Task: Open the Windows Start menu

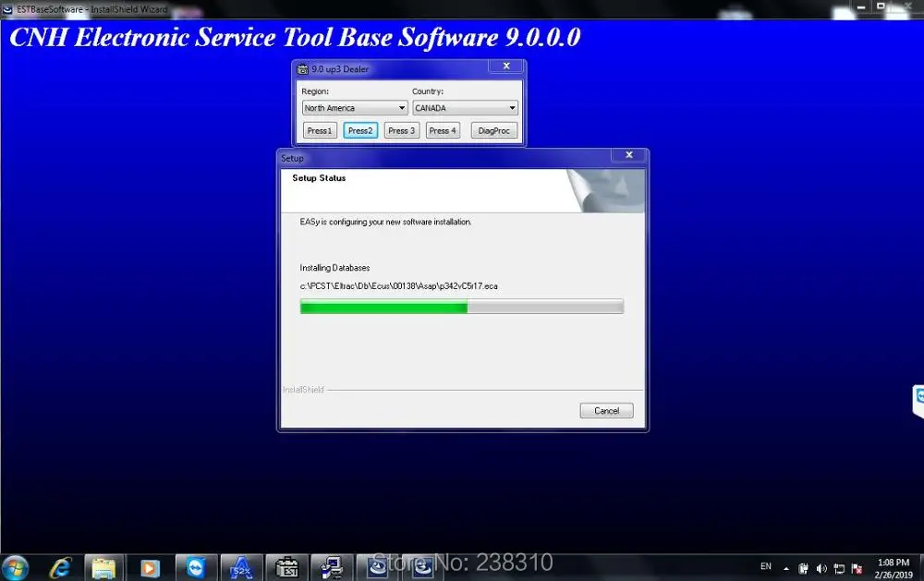Action: (15, 568)
